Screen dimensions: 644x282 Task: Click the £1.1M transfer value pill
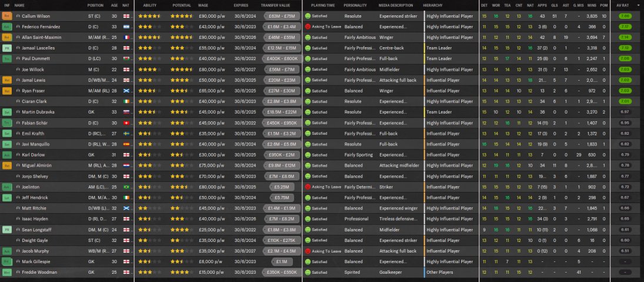point(282,262)
